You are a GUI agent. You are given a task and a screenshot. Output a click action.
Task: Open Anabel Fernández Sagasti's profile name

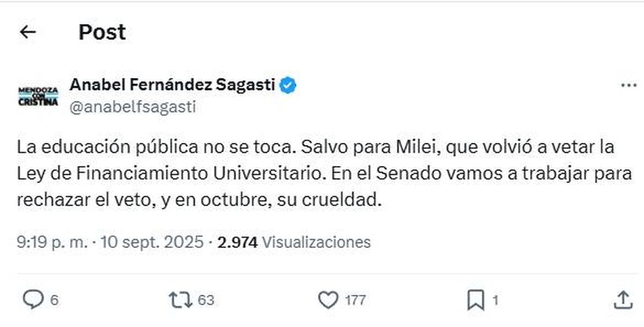(x=172, y=85)
